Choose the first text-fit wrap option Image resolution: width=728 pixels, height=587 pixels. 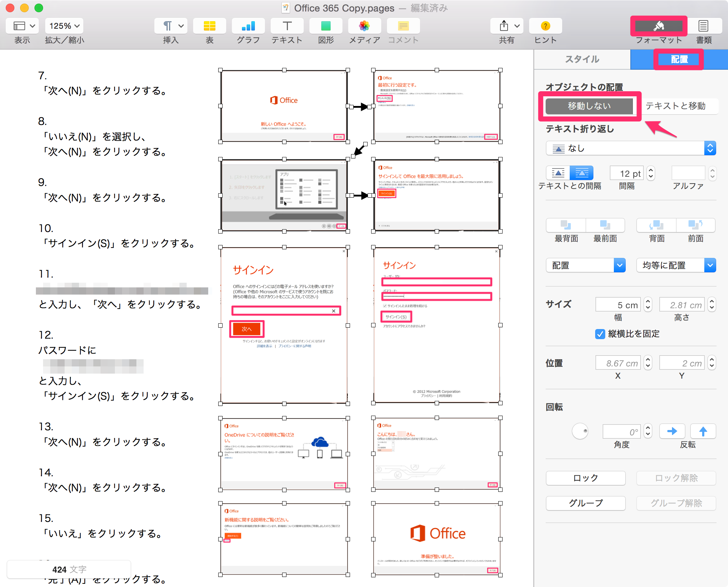pyautogui.click(x=558, y=173)
